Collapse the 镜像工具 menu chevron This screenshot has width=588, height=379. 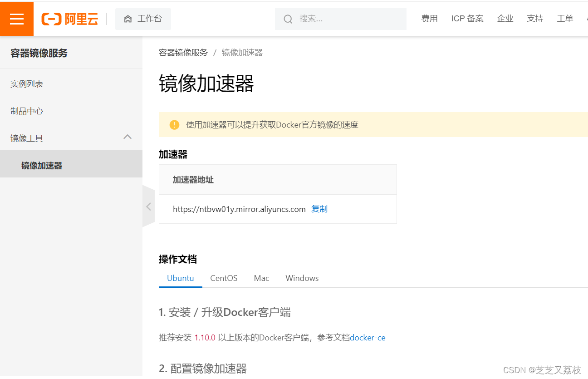tap(128, 137)
